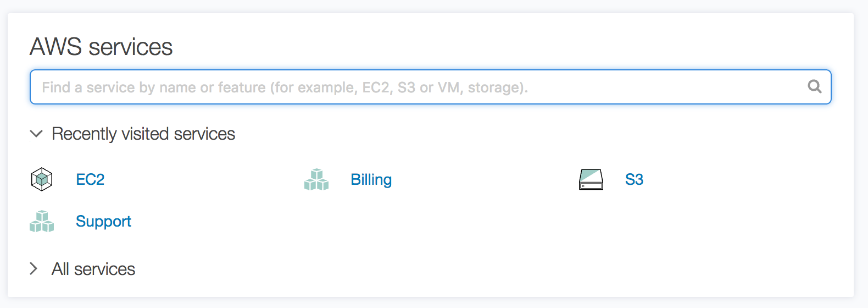The width and height of the screenshot is (868, 308).
Task: Click the Support stacked-blocks icon
Action: click(x=42, y=221)
